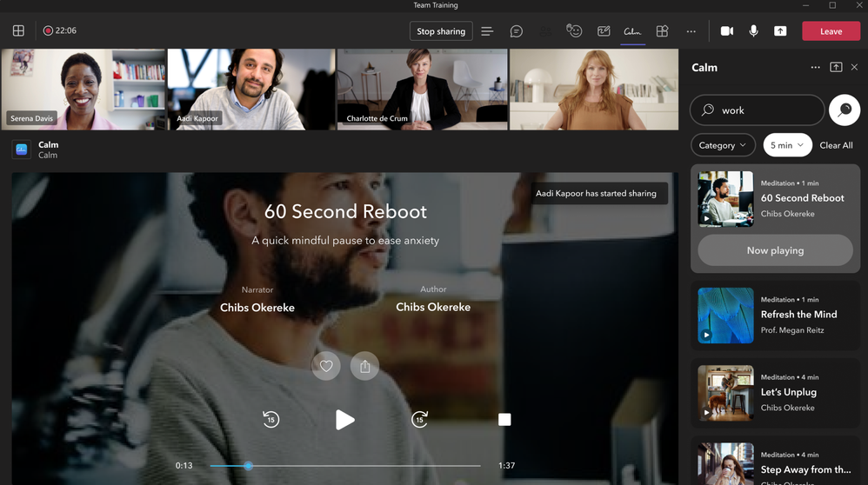Close the Calm side panel

pos(854,68)
